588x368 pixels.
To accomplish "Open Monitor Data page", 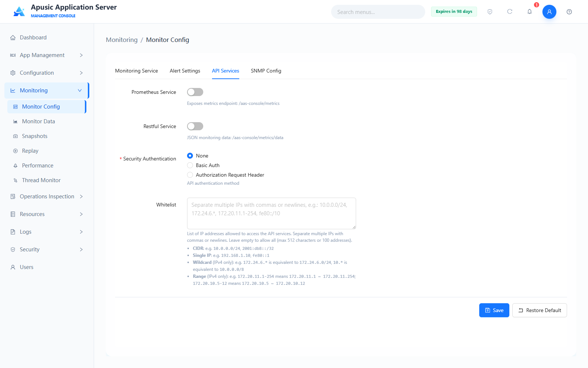I will pyautogui.click(x=47, y=121).
